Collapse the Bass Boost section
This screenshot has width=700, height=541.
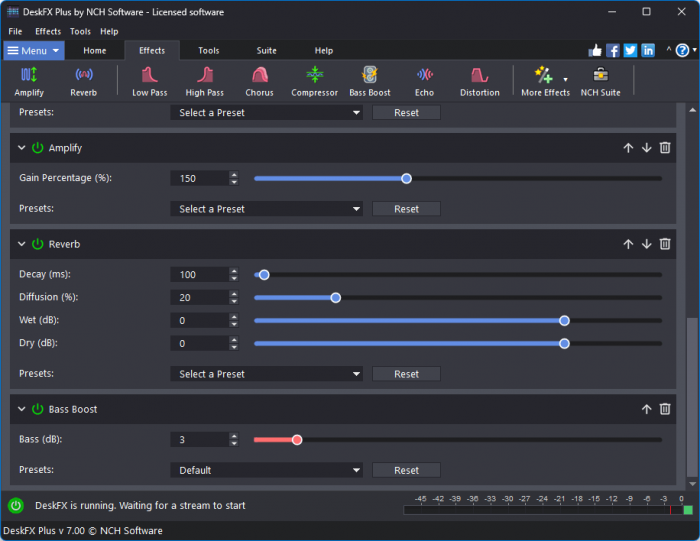(21, 409)
